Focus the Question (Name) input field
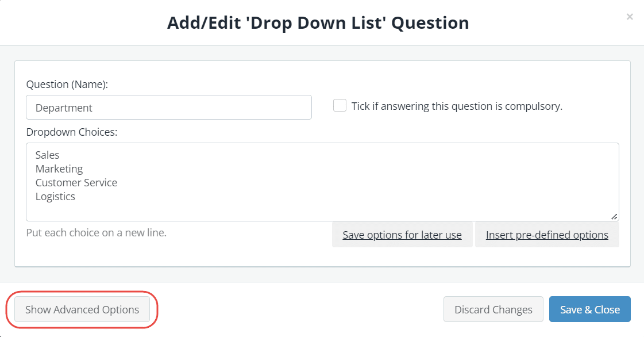Viewport: 644px width, 337px height. pyautogui.click(x=169, y=108)
